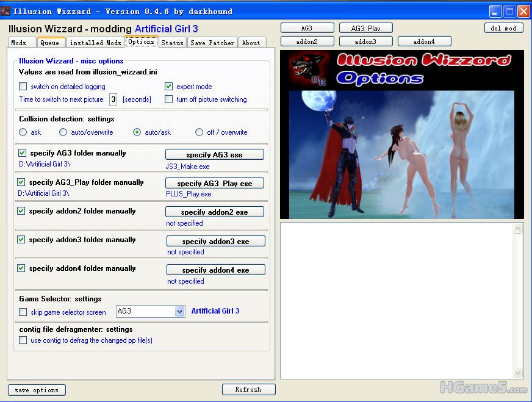Open the Mods tab
Screen dimensions: 532x402
[22, 43]
